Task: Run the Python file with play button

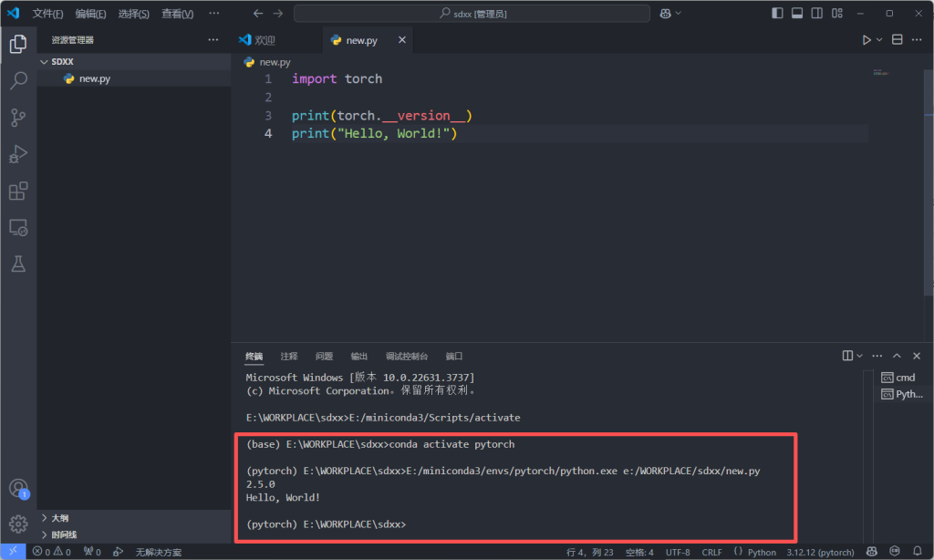Action: [867, 40]
